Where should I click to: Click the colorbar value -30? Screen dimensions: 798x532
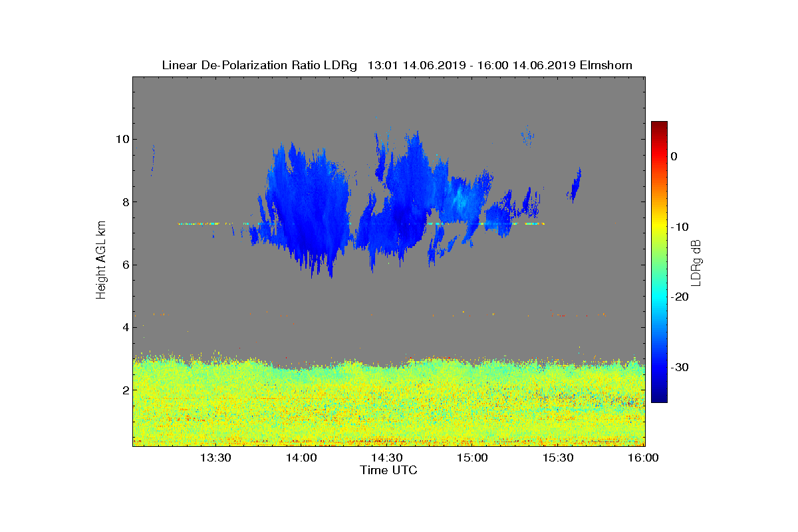coord(680,368)
